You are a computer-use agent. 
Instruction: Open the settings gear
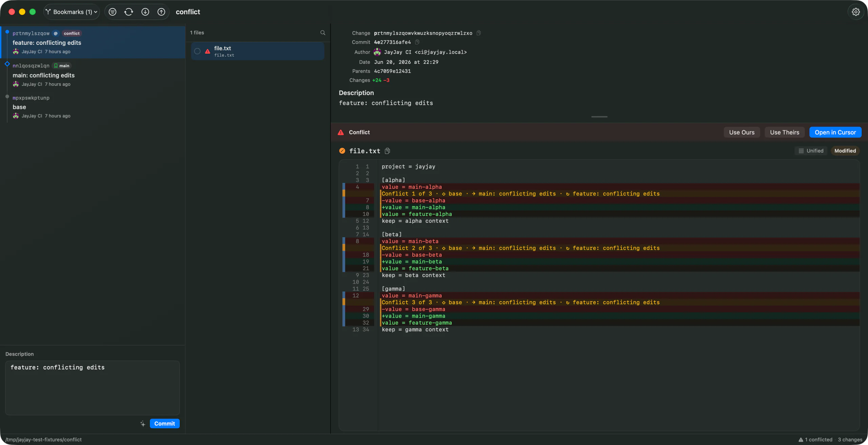point(856,12)
